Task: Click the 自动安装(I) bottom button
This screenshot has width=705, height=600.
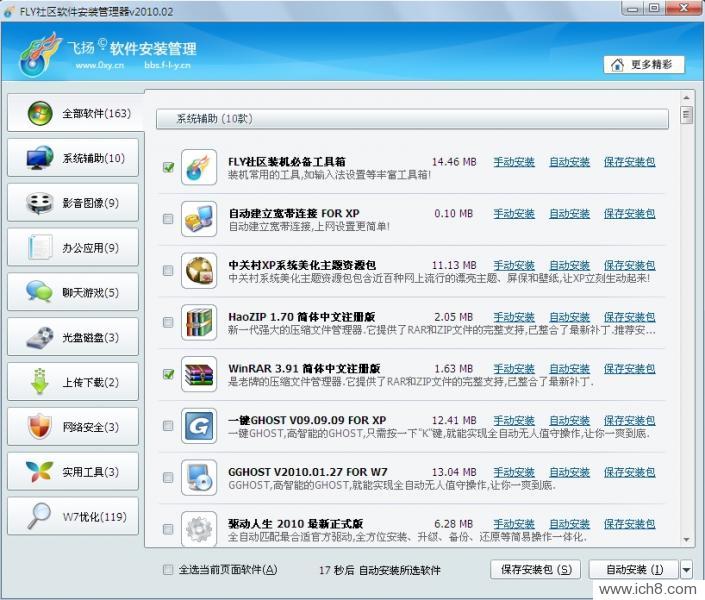Action: 634,570
